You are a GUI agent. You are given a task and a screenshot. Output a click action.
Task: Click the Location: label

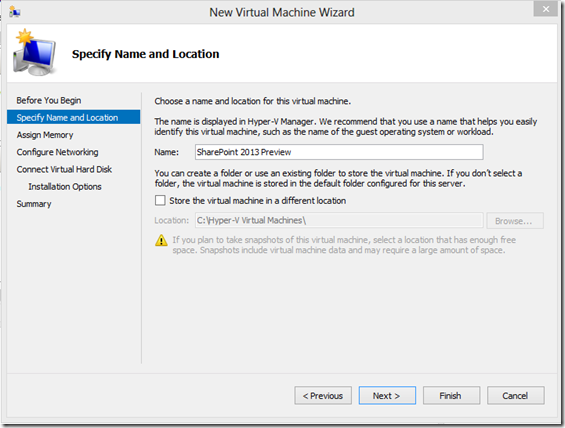(172, 220)
